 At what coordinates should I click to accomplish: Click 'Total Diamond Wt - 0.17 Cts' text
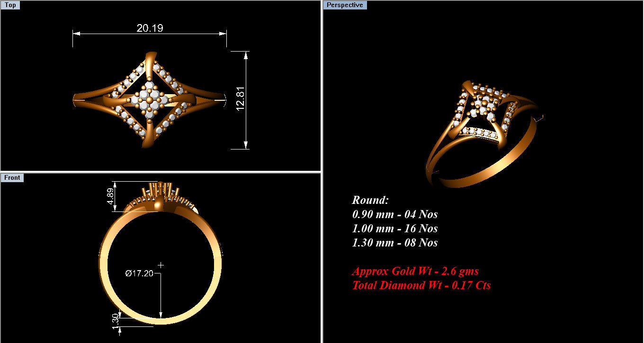click(421, 285)
